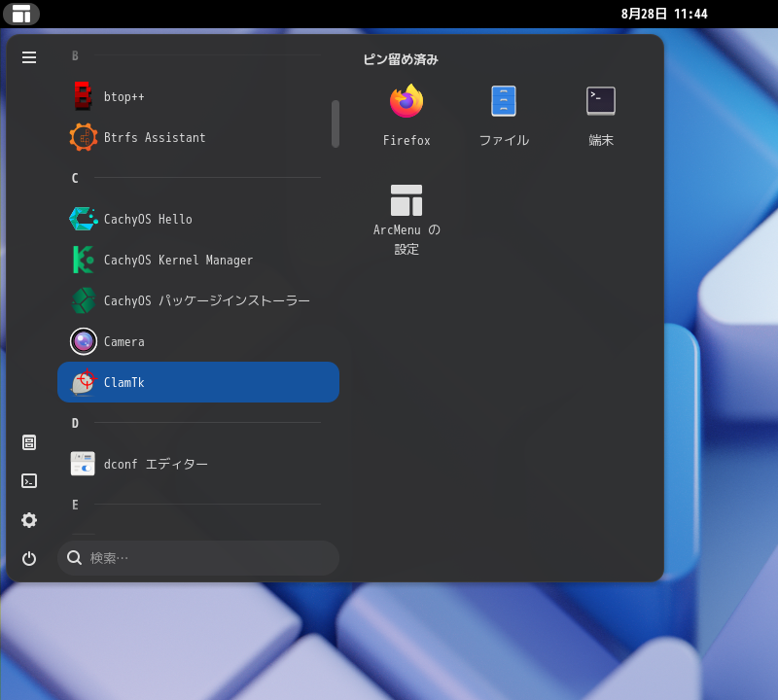
Task: Click the clock 8月28日 11:44
Action: [x=664, y=14]
